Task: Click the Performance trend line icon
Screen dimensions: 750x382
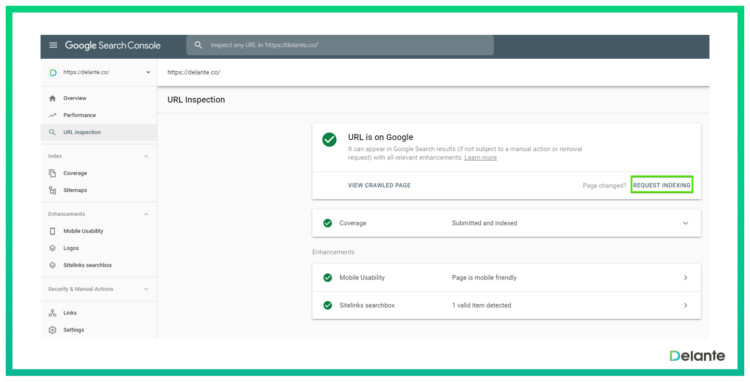Action: pos(53,115)
